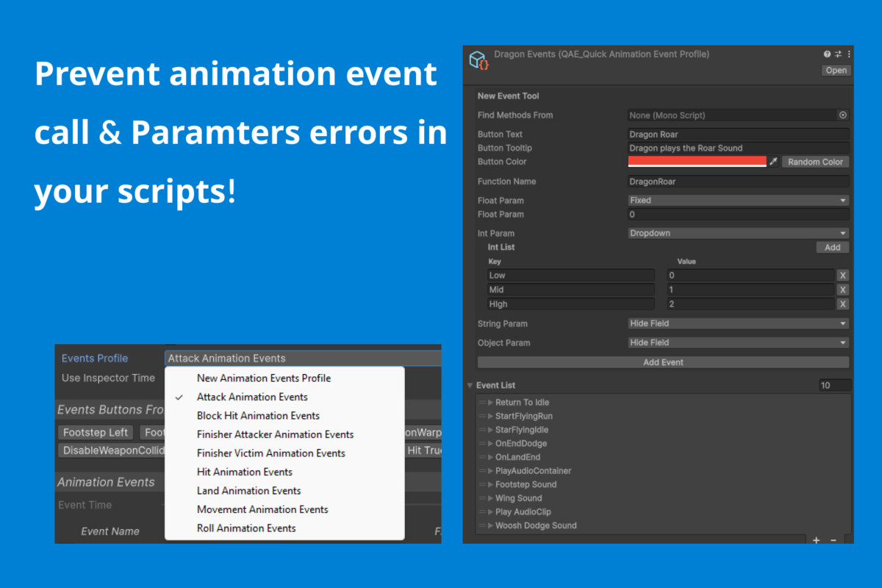Click the Open button in the inspector header
This screenshot has height=588, width=882.
pyautogui.click(x=836, y=70)
